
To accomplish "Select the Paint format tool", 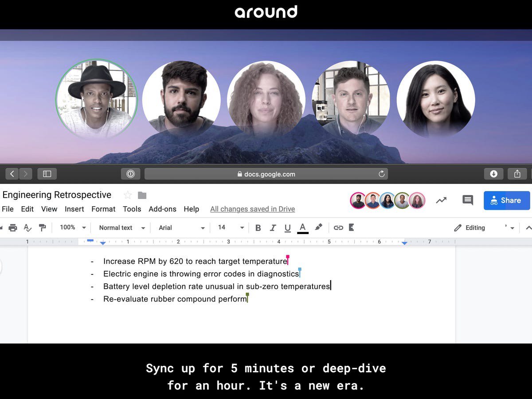I will pyautogui.click(x=43, y=228).
